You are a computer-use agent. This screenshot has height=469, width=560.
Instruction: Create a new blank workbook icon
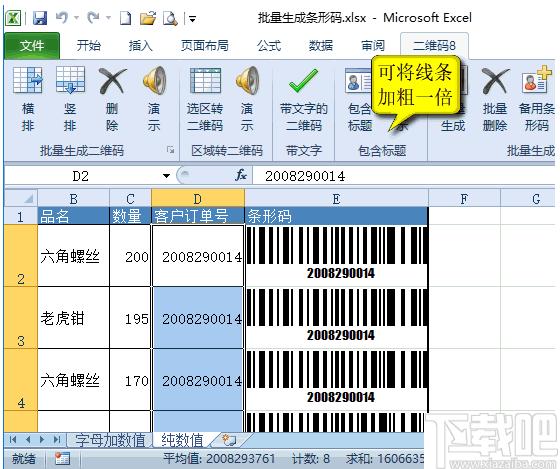point(125,18)
